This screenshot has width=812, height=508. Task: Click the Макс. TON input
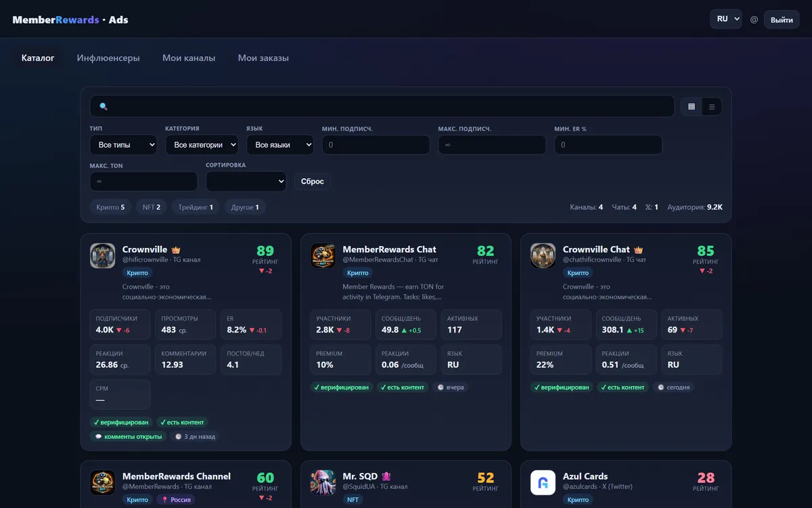coord(143,182)
